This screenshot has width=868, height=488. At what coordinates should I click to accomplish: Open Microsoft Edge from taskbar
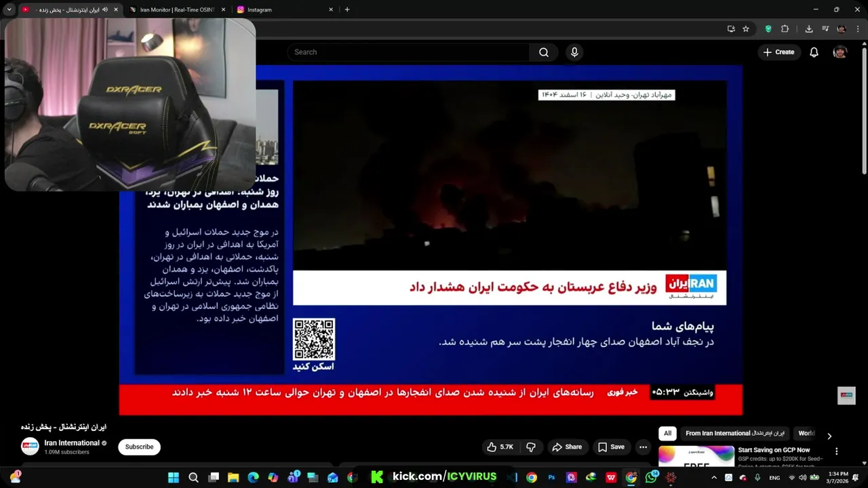tap(253, 478)
